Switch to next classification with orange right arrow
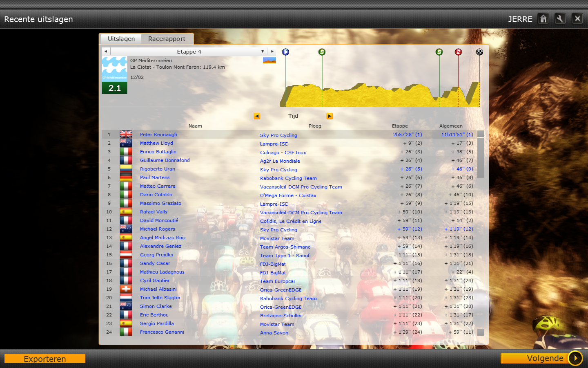 point(330,116)
